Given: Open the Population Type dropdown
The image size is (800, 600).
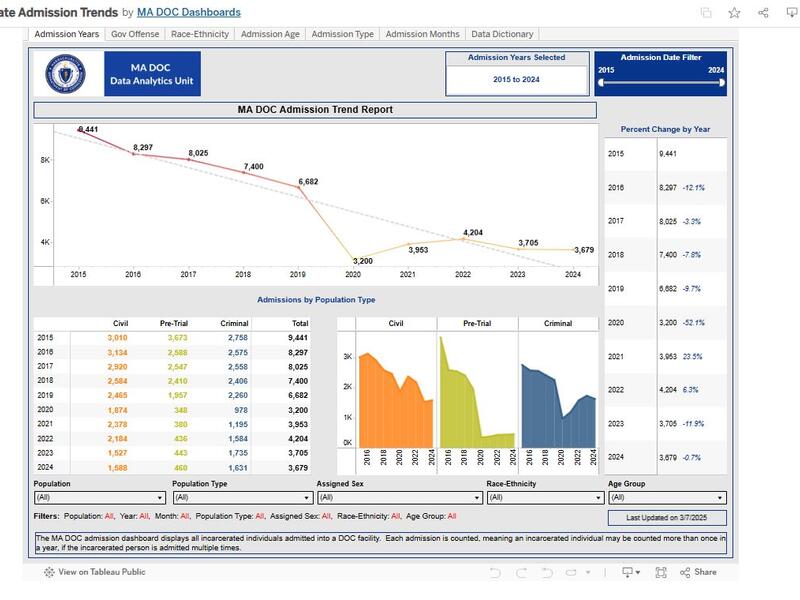Looking at the screenshot, I should click(242, 497).
